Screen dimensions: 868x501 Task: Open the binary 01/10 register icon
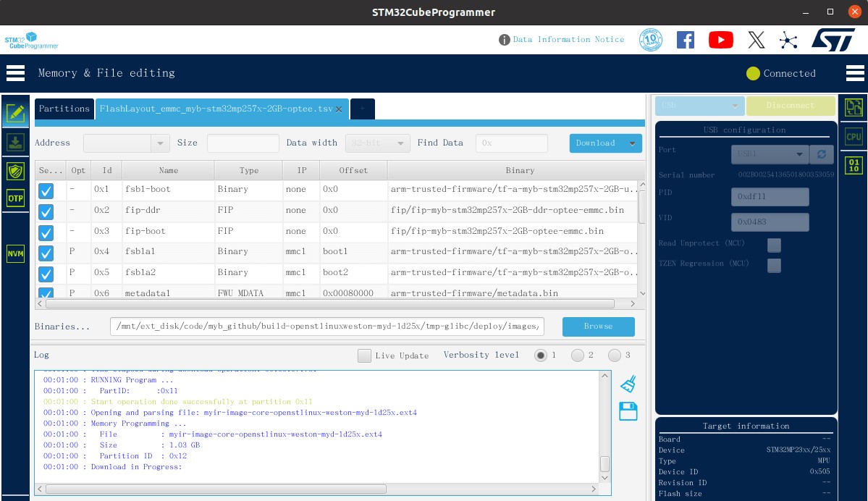[x=854, y=166]
